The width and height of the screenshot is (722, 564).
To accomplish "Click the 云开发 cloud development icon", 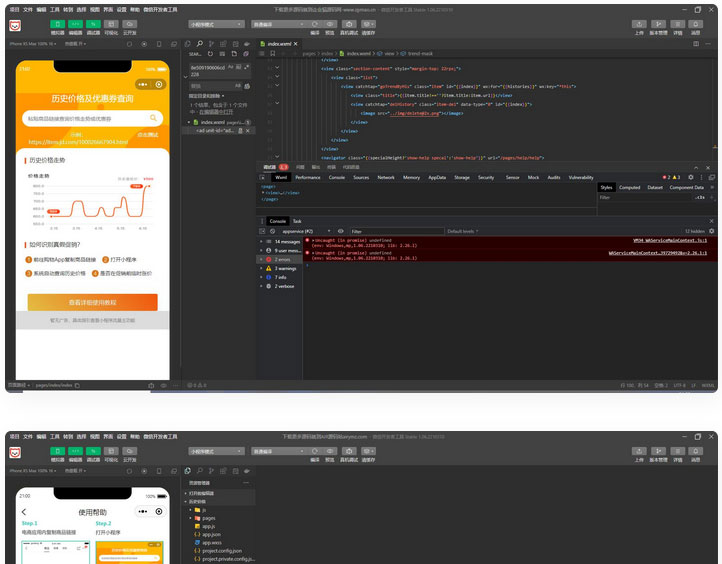I will pos(130,23).
